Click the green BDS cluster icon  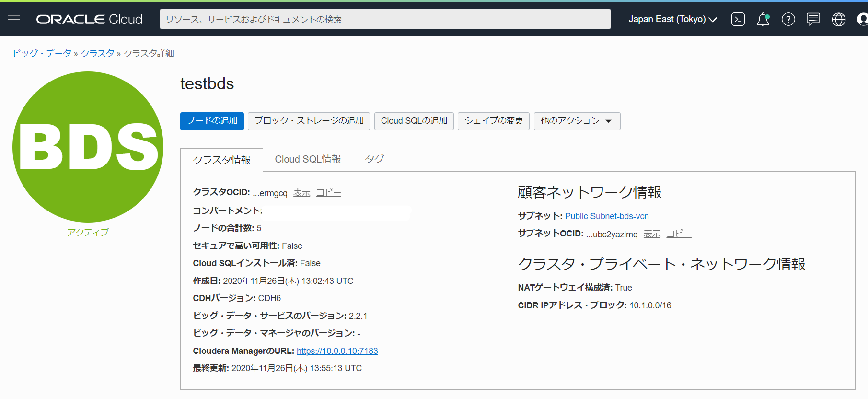click(88, 147)
